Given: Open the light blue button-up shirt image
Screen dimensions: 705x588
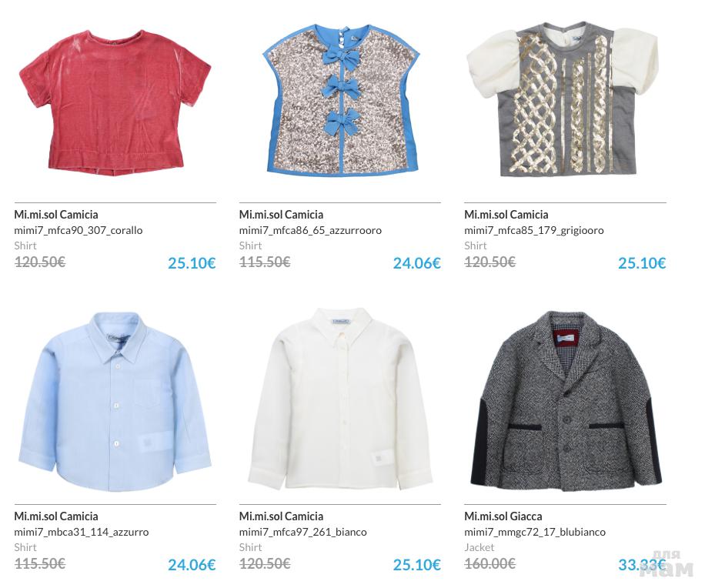Looking at the screenshot, I should pos(115,402).
